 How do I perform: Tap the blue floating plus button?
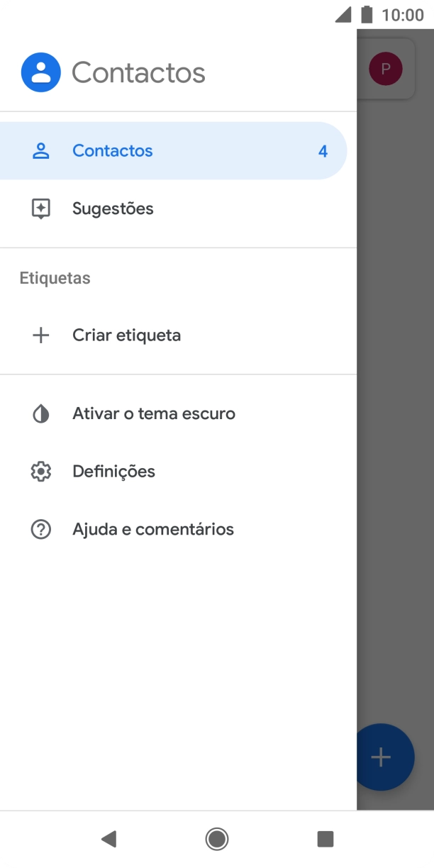pos(381,757)
